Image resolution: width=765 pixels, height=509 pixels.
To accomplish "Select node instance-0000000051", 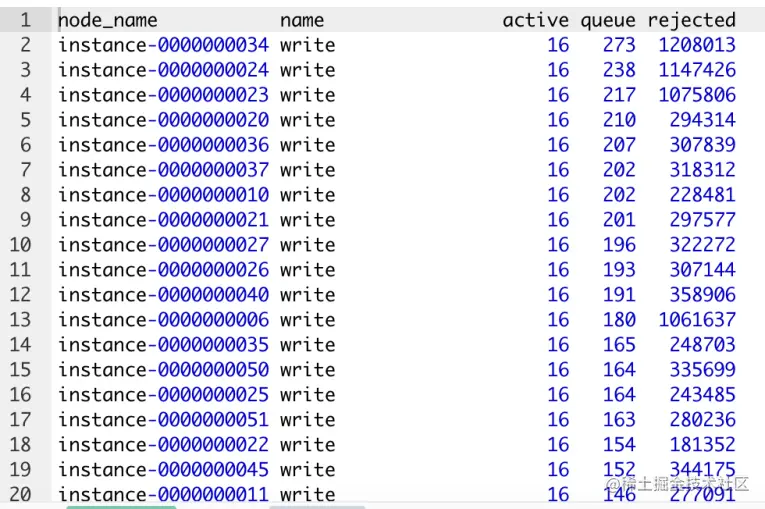I will [163, 420].
